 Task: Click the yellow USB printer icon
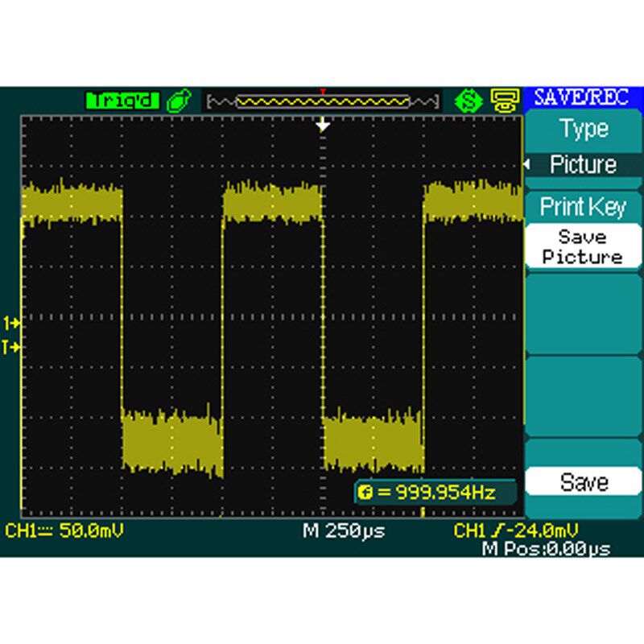click(x=505, y=101)
